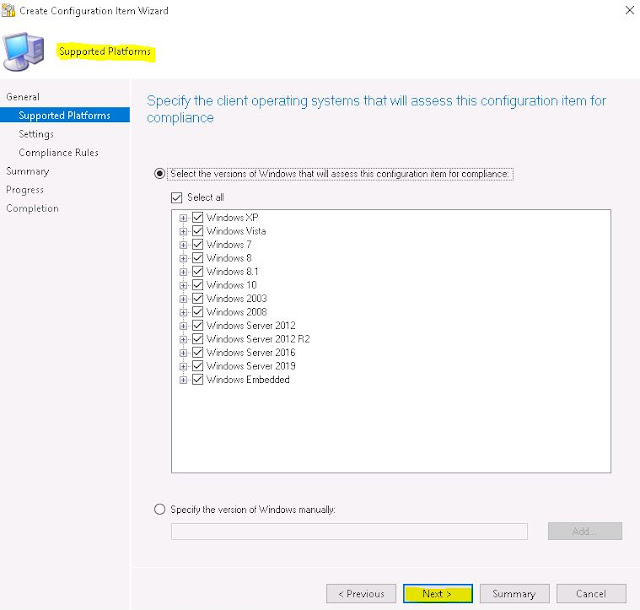Image resolution: width=640 pixels, height=610 pixels.
Task: Open the Completion step in sidebar
Action: tap(32, 208)
